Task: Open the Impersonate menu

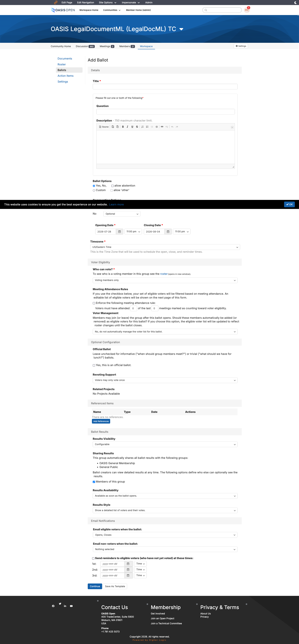Action: [131, 3]
